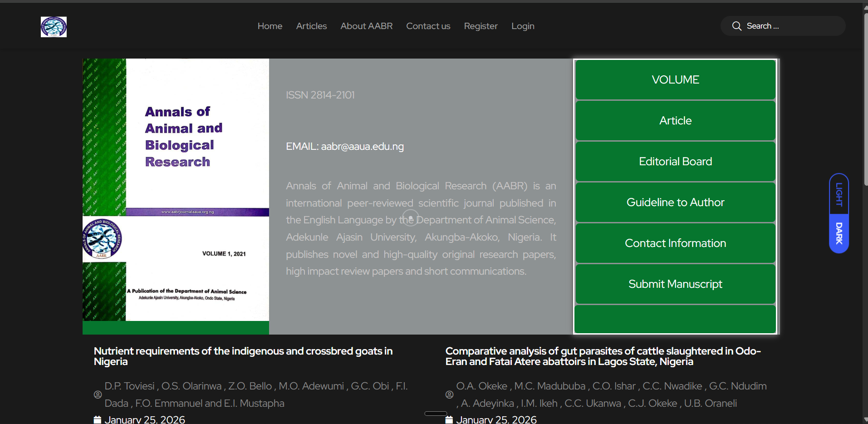Image resolution: width=868 pixels, height=424 pixels.
Task: Open Guideline to Author
Action: 675,202
